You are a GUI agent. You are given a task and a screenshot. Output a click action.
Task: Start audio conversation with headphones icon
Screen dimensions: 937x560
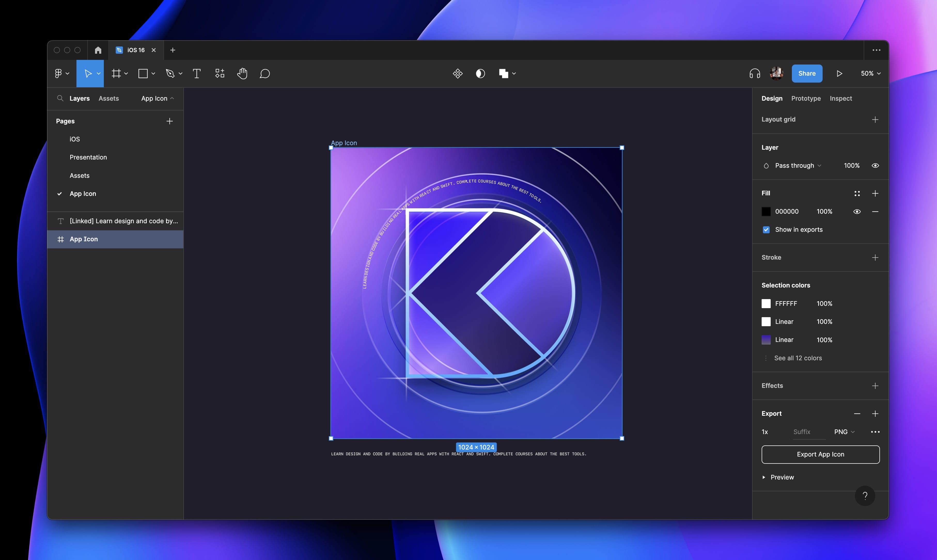click(x=754, y=74)
